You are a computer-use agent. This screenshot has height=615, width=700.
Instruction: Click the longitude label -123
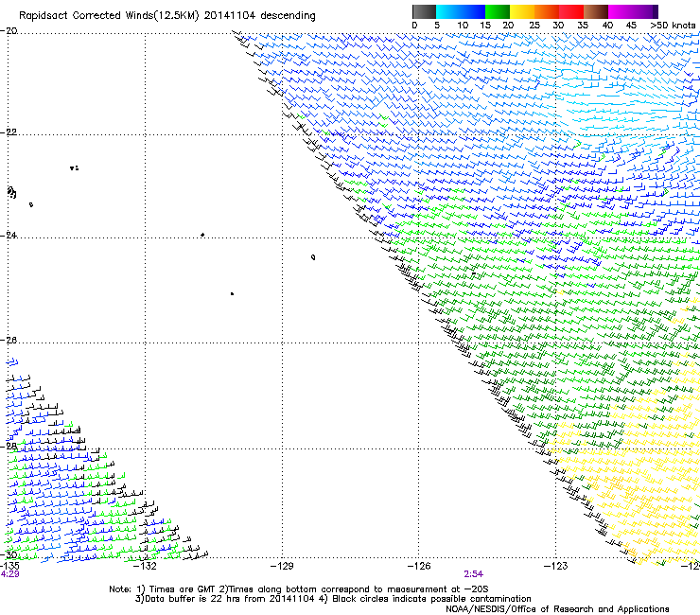click(x=556, y=567)
